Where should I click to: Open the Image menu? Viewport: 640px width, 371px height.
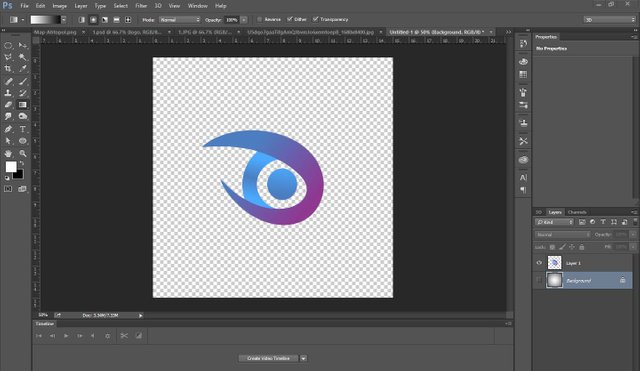coord(59,6)
